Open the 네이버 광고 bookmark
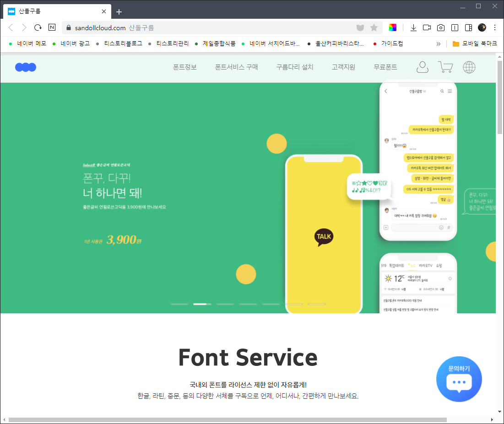This screenshot has width=504, height=424. 71,44
